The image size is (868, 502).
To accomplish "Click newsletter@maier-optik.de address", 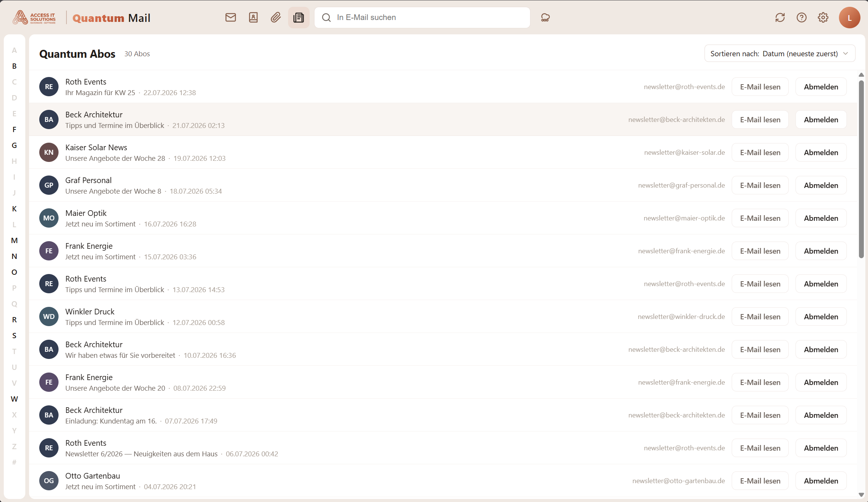I will pos(684,218).
